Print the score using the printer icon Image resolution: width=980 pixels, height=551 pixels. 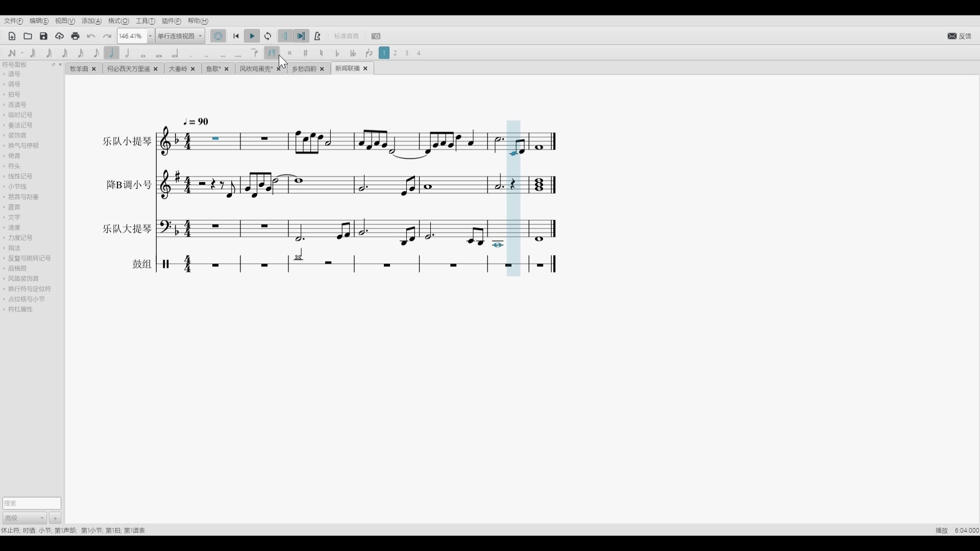[75, 36]
